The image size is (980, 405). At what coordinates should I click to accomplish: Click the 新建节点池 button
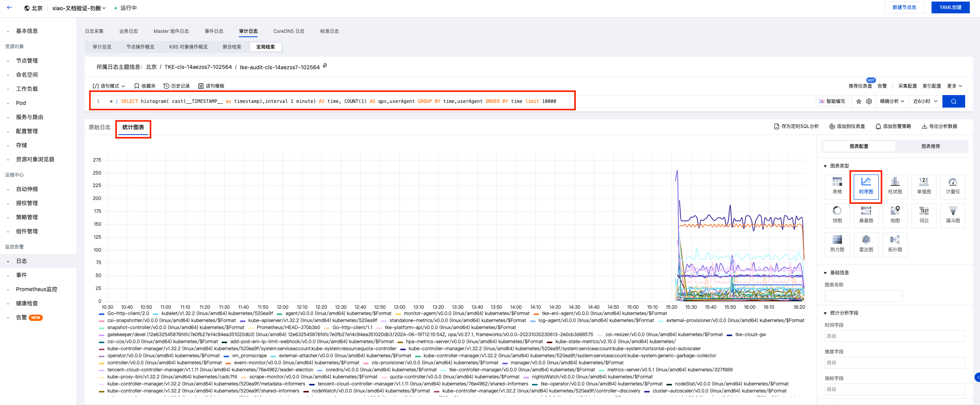pyautogui.click(x=904, y=7)
